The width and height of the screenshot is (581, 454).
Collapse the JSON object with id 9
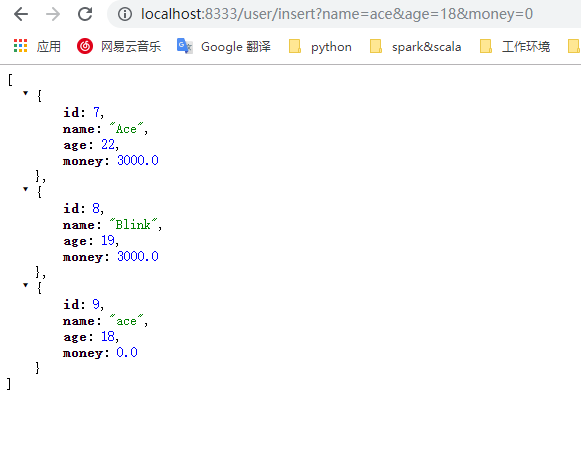pos(26,285)
